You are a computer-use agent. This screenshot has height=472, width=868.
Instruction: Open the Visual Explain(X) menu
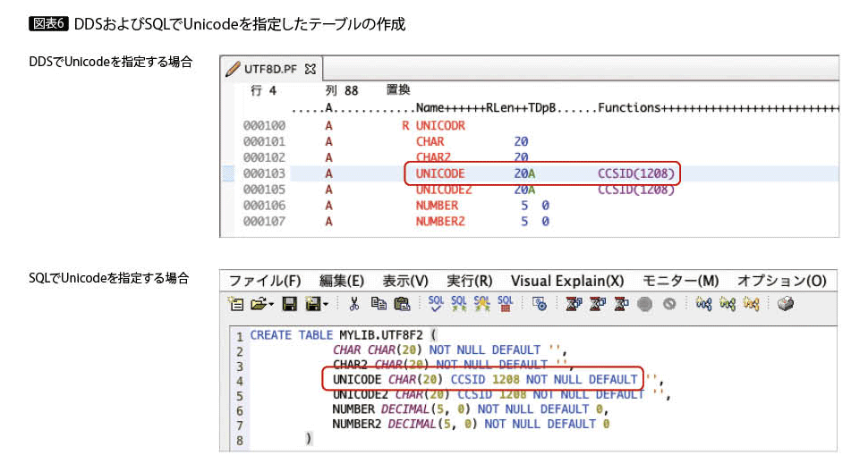click(567, 281)
